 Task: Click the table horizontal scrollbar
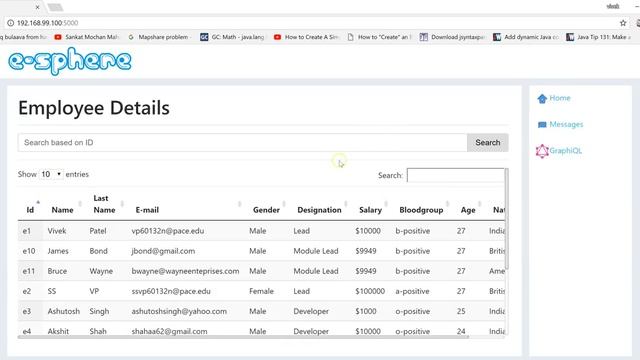[x=243, y=337]
